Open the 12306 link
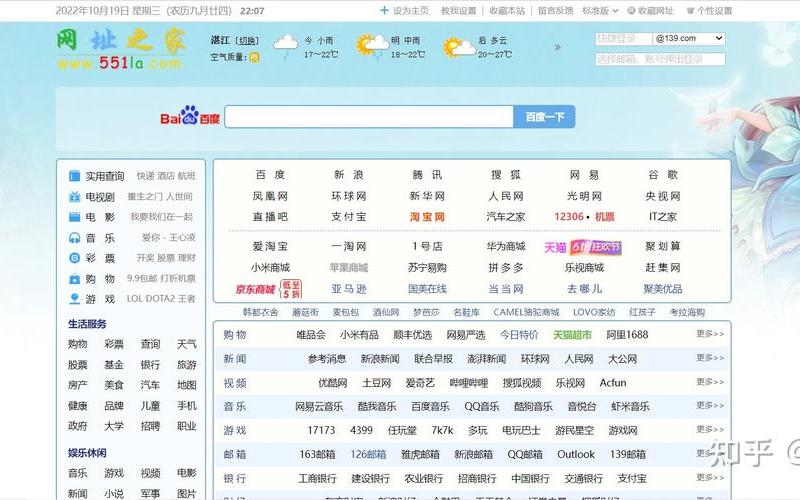This screenshot has width=800, height=500. coord(569,217)
